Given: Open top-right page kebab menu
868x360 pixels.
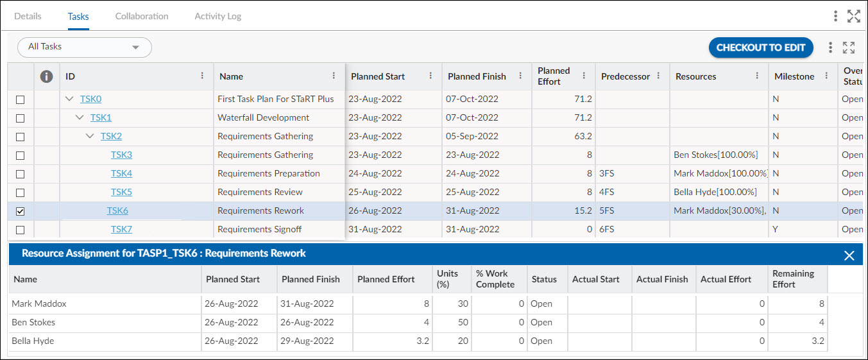Looking at the screenshot, I should pyautogui.click(x=835, y=16).
